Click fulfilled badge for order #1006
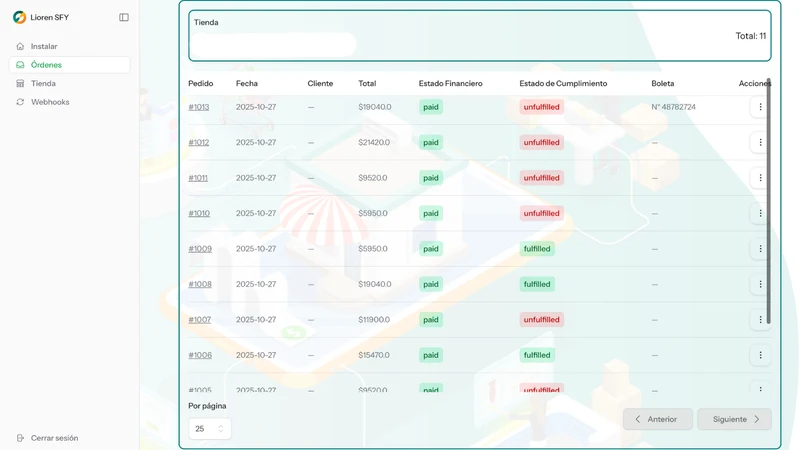This screenshot has width=800, height=450. pyautogui.click(x=537, y=355)
